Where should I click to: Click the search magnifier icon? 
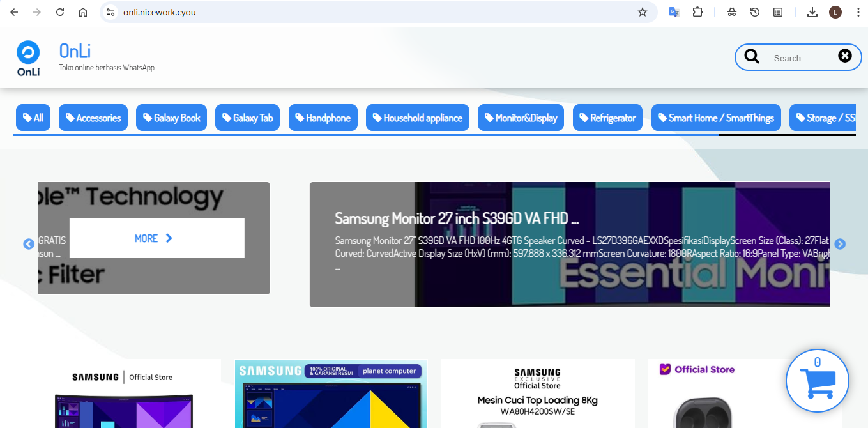coord(752,57)
